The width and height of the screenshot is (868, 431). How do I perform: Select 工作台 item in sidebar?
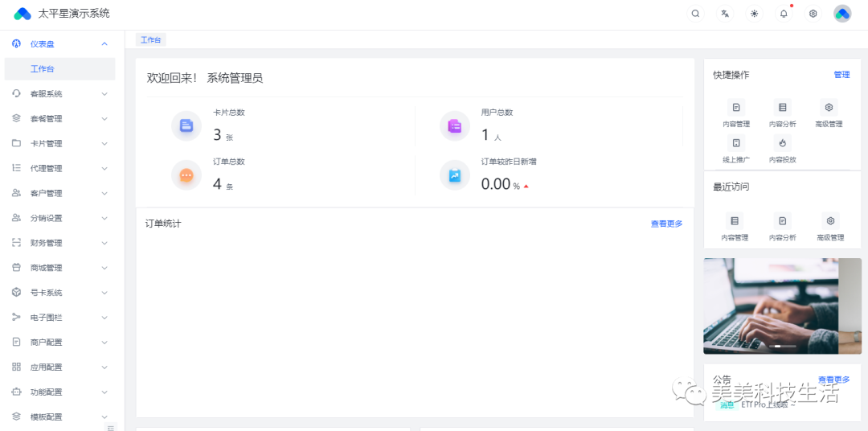coord(43,69)
